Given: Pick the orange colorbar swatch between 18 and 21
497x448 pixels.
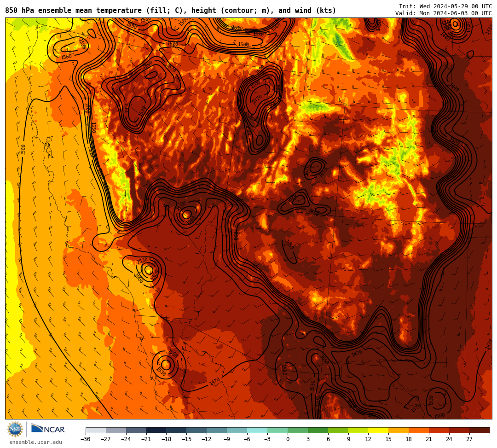Looking at the screenshot, I should [419, 430].
